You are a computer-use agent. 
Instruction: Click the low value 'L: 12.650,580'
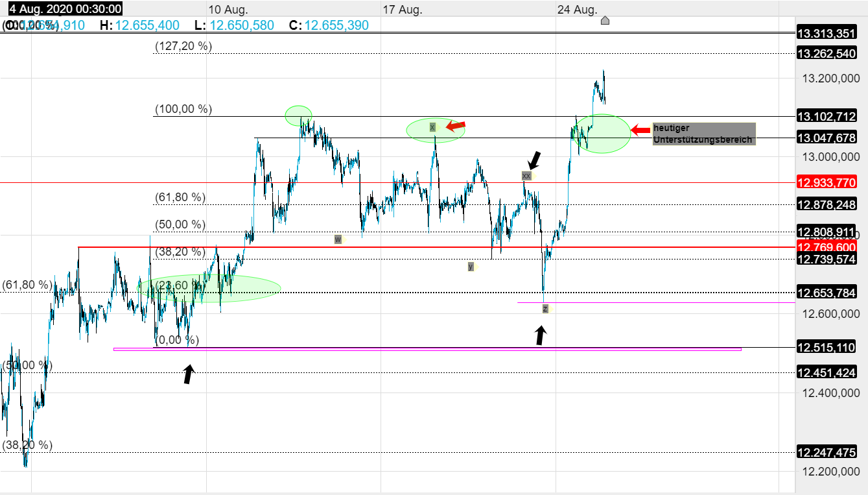click(234, 25)
